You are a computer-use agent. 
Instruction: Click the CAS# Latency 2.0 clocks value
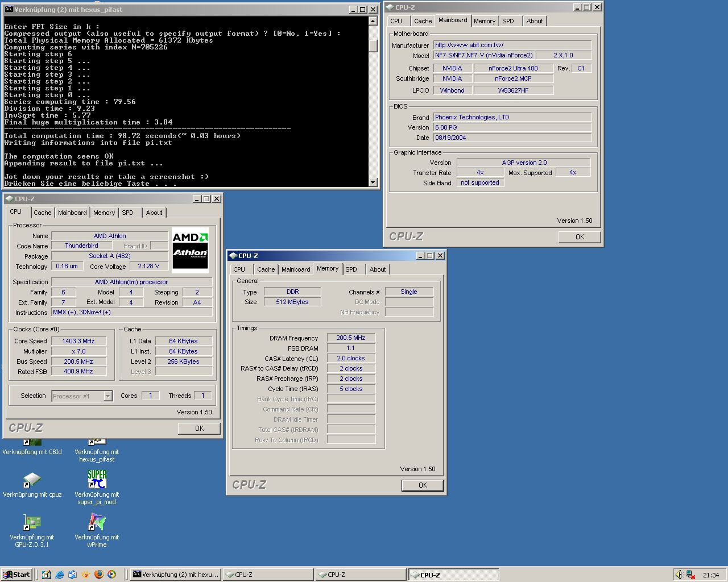click(x=351, y=358)
